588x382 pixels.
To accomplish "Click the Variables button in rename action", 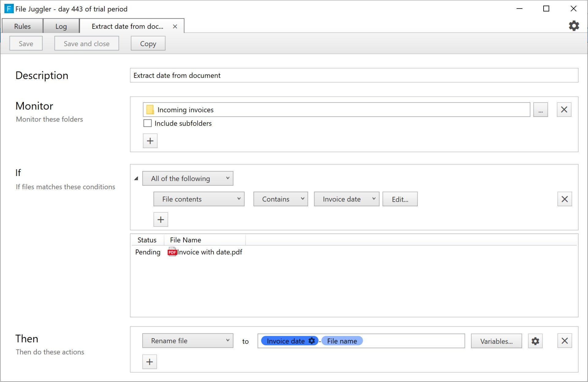I will pyautogui.click(x=496, y=340).
